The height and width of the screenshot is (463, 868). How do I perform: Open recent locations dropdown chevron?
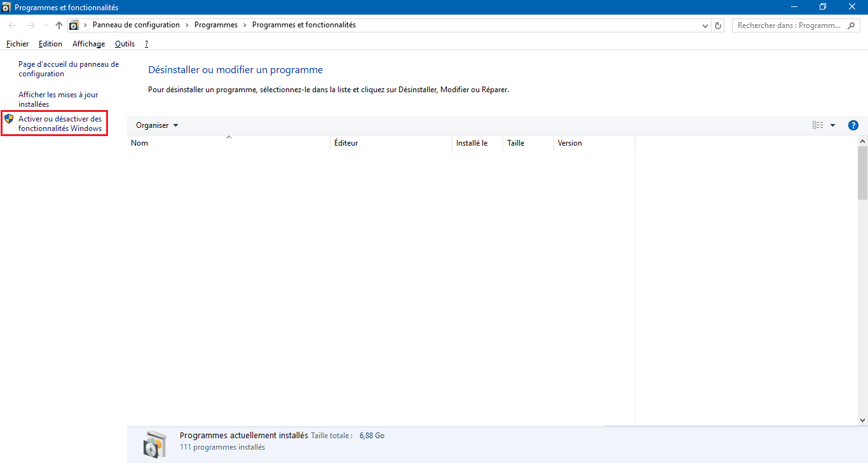pos(45,25)
